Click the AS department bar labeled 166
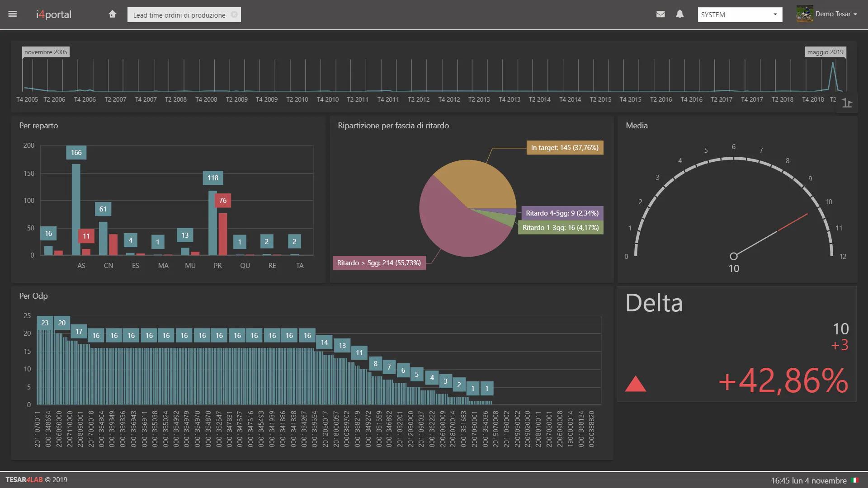Image resolution: width=868 pixels, height=488 pixels. (x=76, y=208)
